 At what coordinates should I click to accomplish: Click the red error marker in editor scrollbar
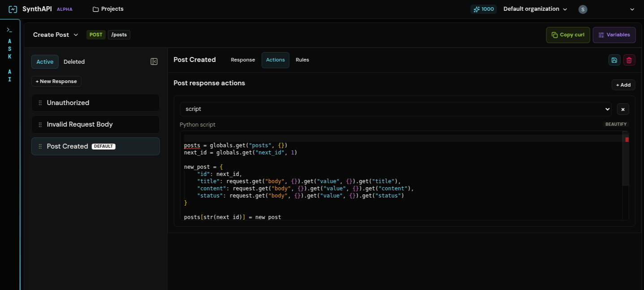coord(627,140)
